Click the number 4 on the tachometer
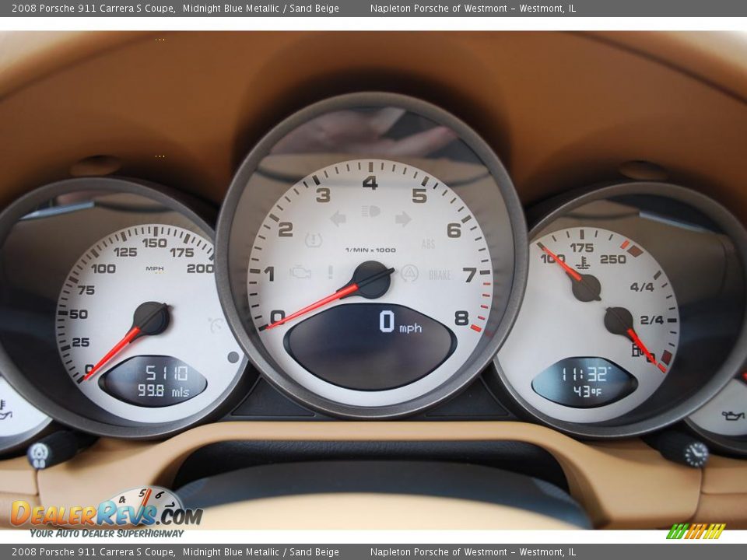The width and height of the screenshot is (747, 560). (x=370, y=182)
